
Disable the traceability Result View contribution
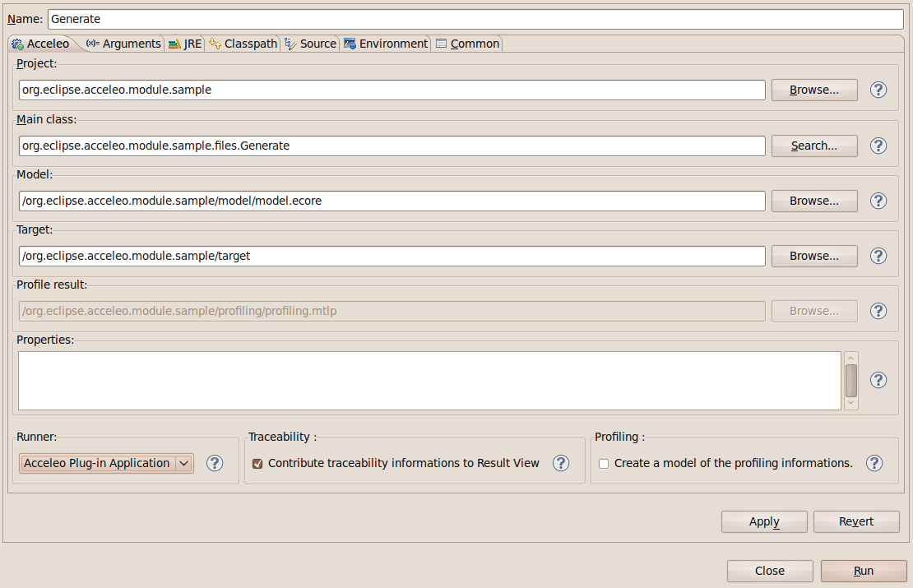pyautogui.click(x=257, y=463)
